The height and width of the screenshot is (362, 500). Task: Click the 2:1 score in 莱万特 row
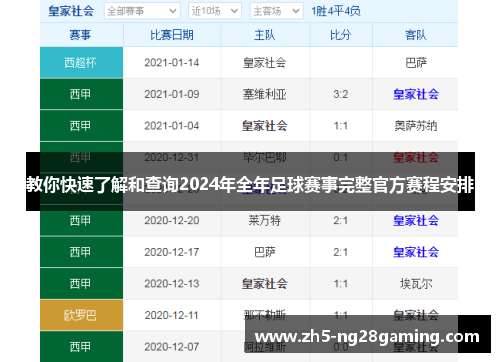pos(341,221)
